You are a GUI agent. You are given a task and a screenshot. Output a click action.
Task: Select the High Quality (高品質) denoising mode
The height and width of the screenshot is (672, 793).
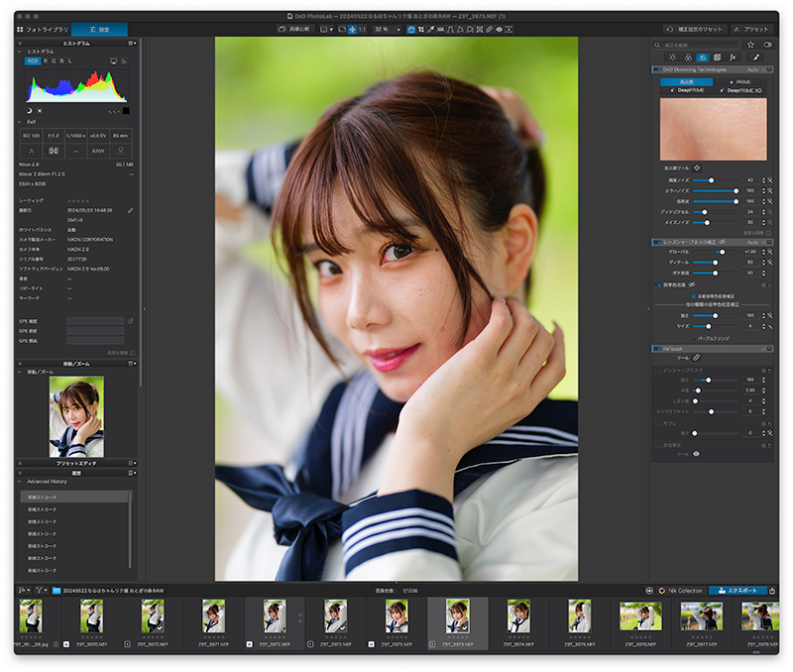(x=686, y=82)
